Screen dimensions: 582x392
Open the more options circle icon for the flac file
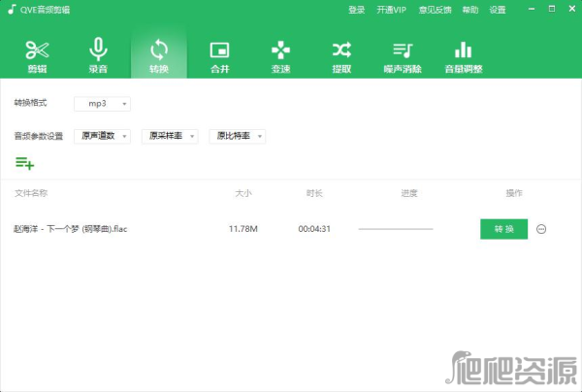541,229
